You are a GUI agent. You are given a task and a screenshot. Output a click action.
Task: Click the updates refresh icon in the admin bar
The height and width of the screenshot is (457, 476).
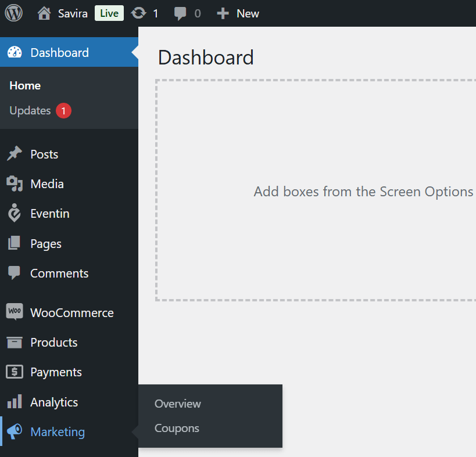click(138, 13)
